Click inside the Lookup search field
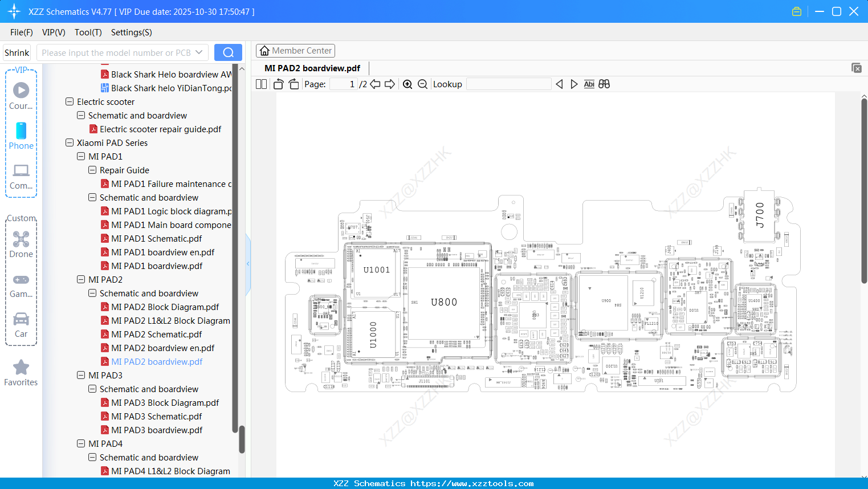The height and width of the screenshot is (489, 868). click(x=509, y=84)
